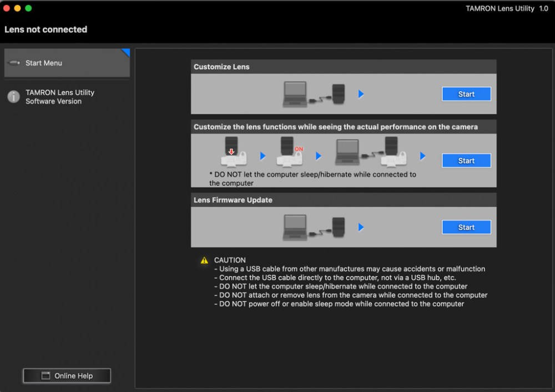
Task: Click the blue arrow in Lens Firmware Update panel
Action: [x=361, y=227]
